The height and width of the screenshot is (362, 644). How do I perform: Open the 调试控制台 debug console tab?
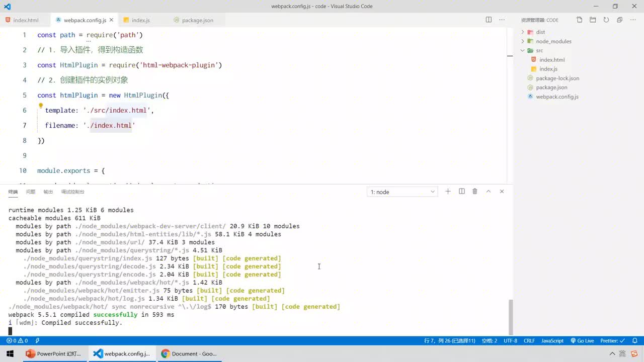click(73, 192)
